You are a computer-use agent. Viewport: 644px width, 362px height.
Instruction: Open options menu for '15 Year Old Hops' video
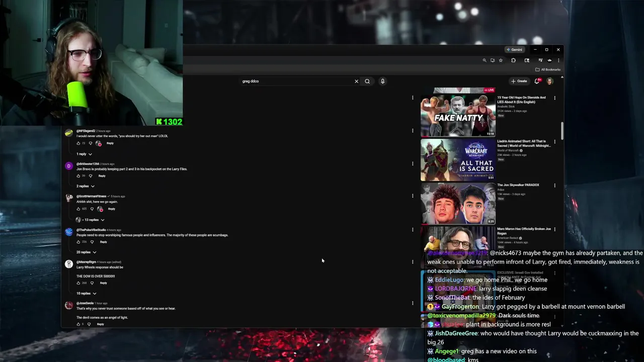pos(554,98)
